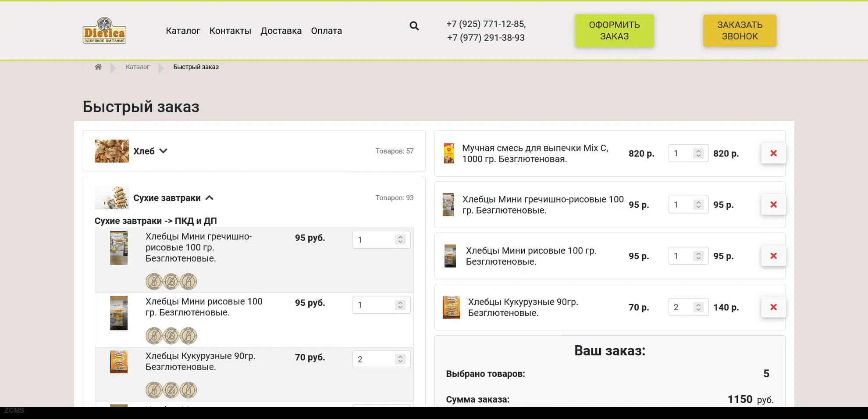Screen dimensions: 868x419
Task: Click Каталог breadcrumb link
Action: [137, 67]
